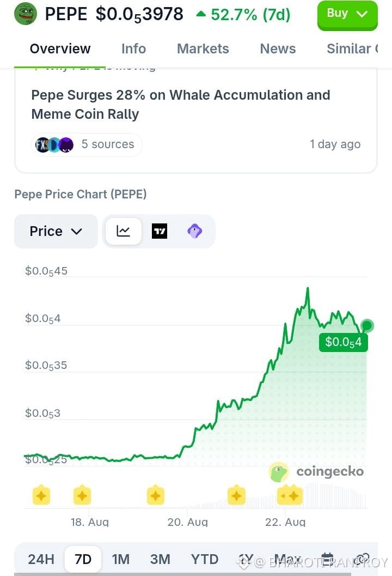
Task: Click the paired news markers near 22. Aug
Action: (x=290, y=495)
